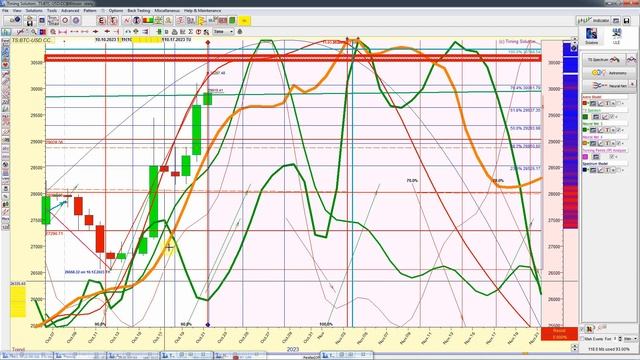Click the red interval-width toolbar icon

pyautogui.click(x=62, y=31)
